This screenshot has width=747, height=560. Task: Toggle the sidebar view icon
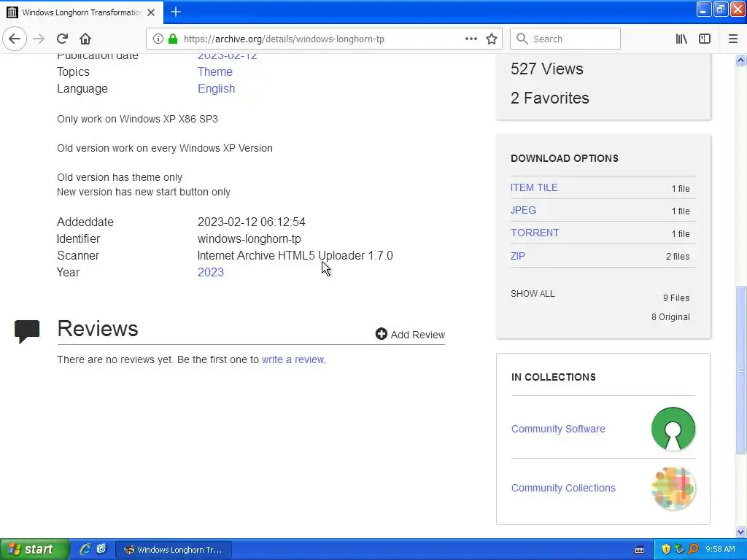(705, 39)
